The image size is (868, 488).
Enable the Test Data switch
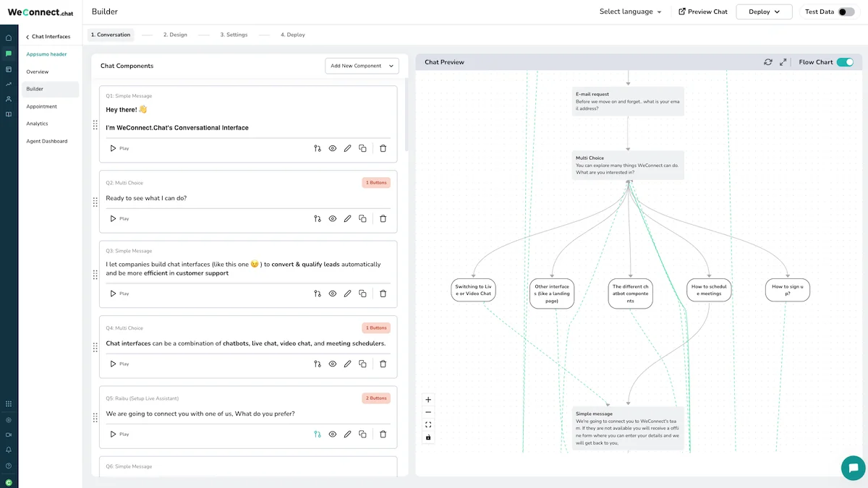846,12
